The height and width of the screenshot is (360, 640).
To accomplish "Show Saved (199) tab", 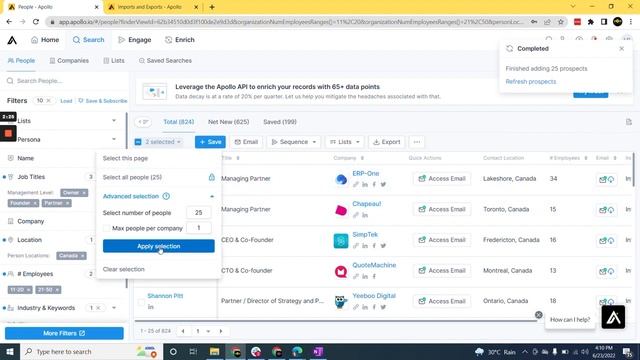I will point(280,122).
